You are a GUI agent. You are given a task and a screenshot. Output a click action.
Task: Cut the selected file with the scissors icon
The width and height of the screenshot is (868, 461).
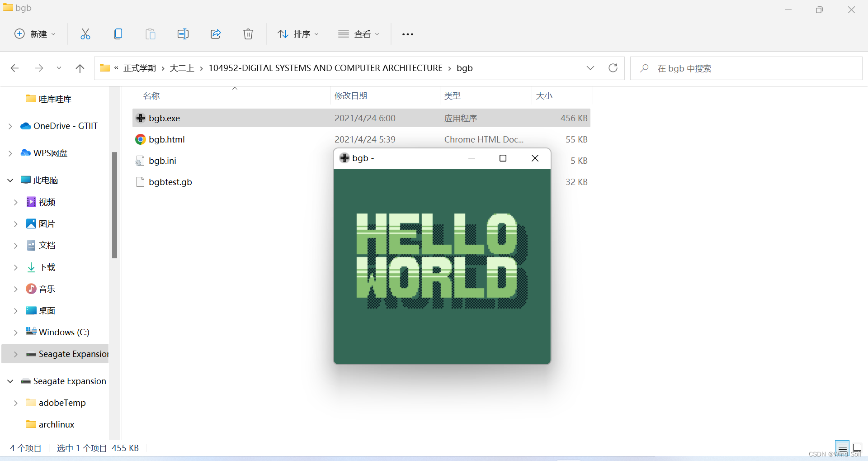[85, 34]
